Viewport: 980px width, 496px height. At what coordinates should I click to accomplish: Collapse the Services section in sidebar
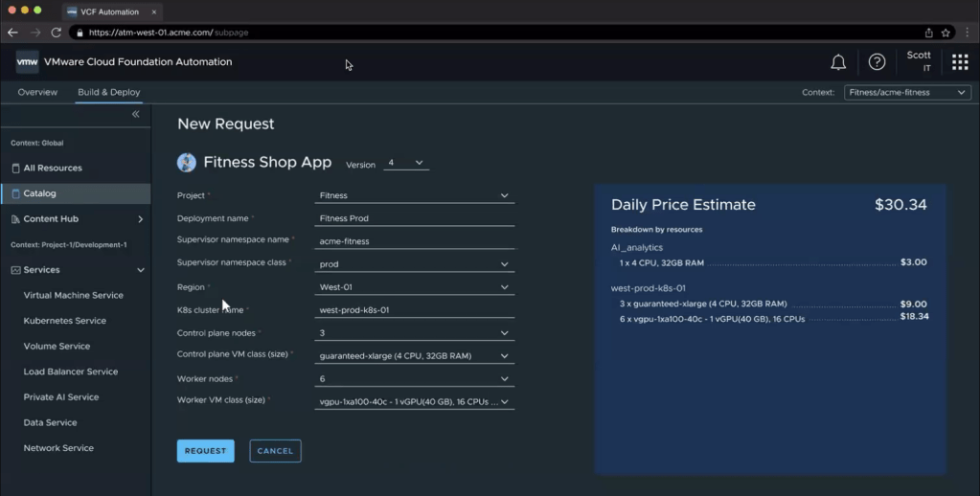pos(141,270)
